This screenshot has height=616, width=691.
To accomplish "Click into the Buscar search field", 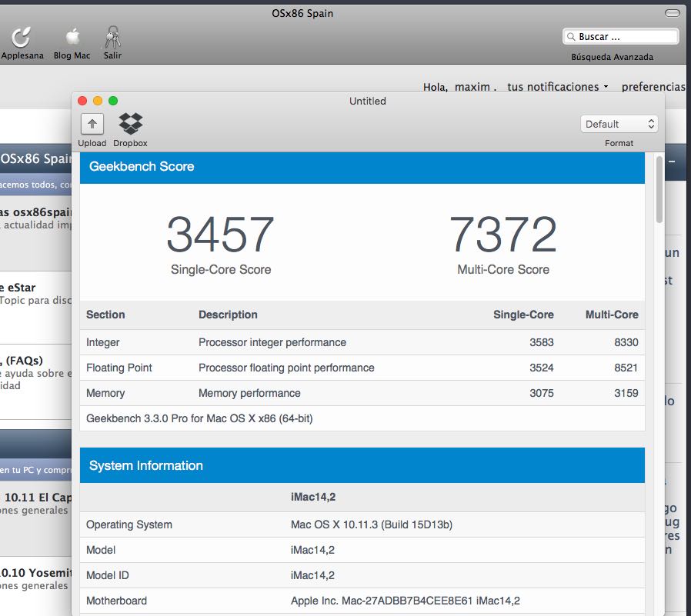I will pos(620,37).
